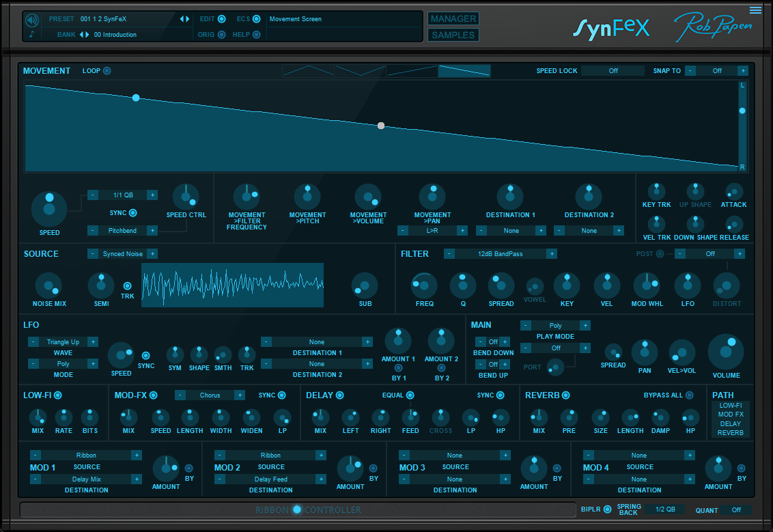Open the Pitchbend speed control source selector
This screenshot has height=532, width=773.
point(122,230)
